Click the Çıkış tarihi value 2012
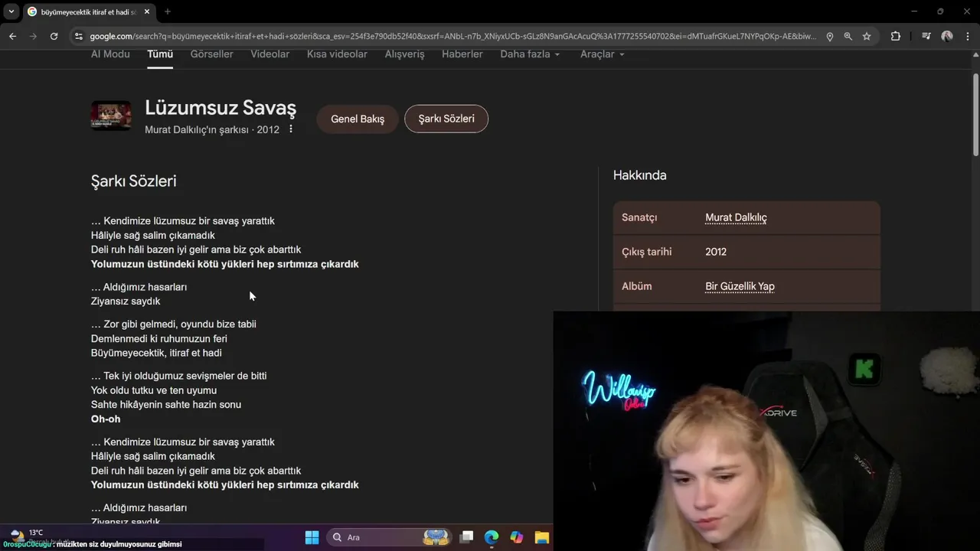Image resolution: width=980 pixels, height=551 pixels. tap(716, 252)
